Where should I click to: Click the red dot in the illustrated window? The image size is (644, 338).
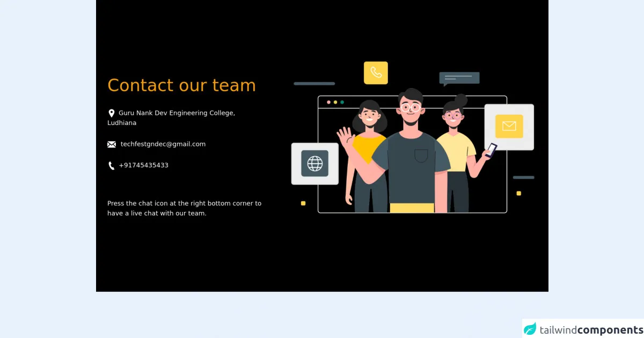[328, 102]
